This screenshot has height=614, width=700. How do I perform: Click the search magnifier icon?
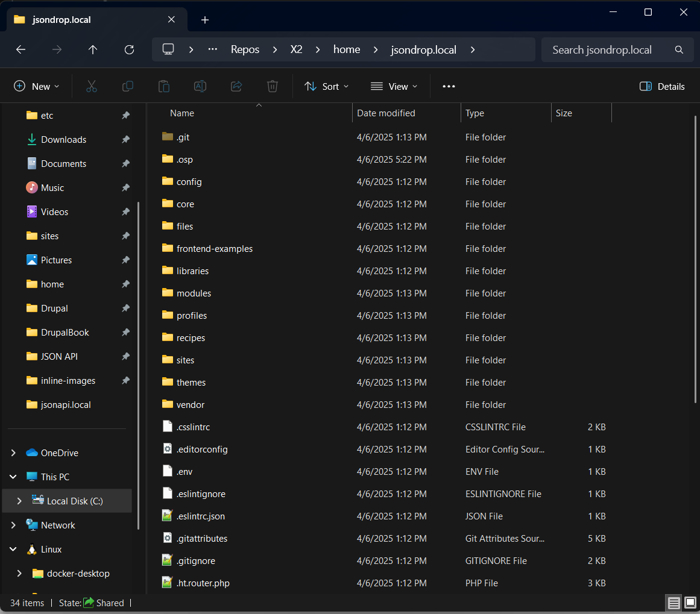(x=678, y=49)
